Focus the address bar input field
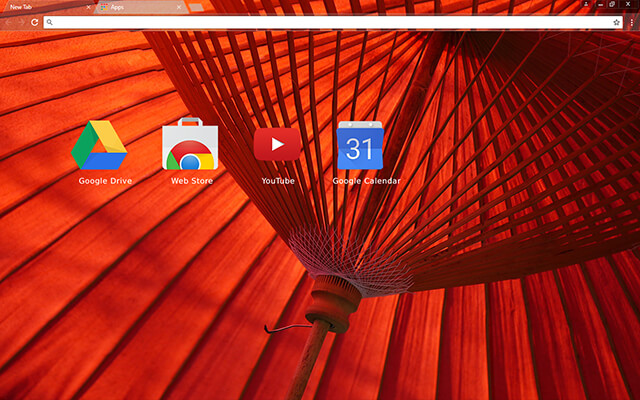This screenshot has height=400, width=640. point(332,22)
